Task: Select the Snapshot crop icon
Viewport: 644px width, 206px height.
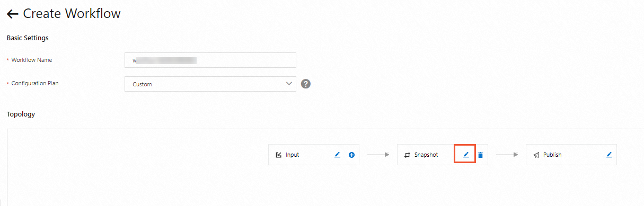Action: 407,155
